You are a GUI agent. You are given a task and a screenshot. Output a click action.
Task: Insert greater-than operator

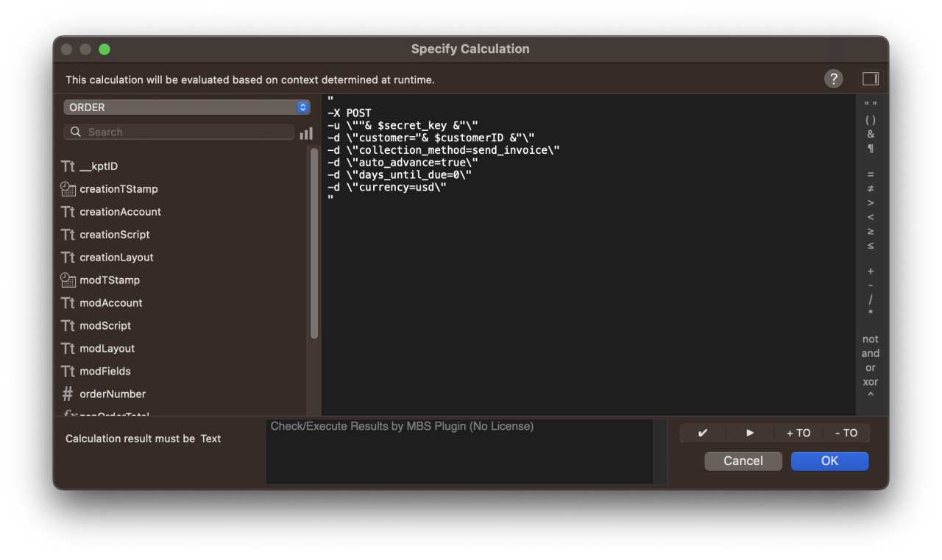[x=871, y=202]
